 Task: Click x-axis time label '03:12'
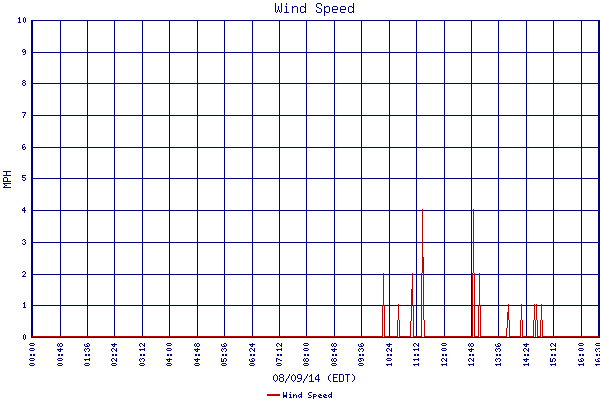[x=142, y=354]
